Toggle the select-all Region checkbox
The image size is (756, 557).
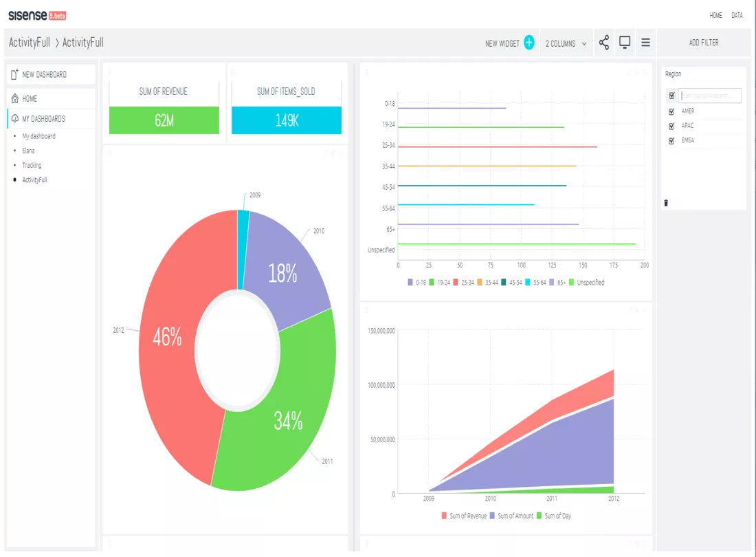(x=671, y=96)
